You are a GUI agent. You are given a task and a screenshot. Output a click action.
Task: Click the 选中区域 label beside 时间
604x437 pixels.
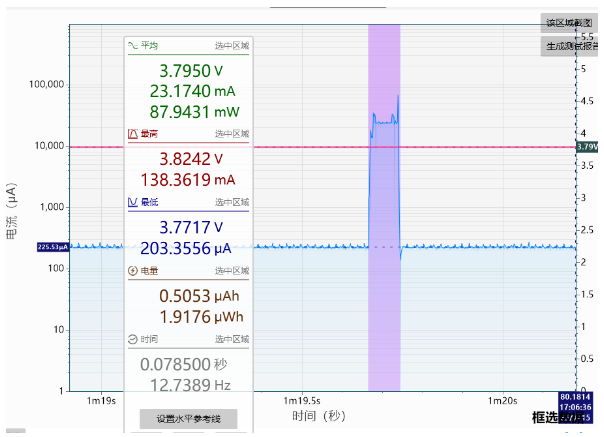(x=232, y=339)
